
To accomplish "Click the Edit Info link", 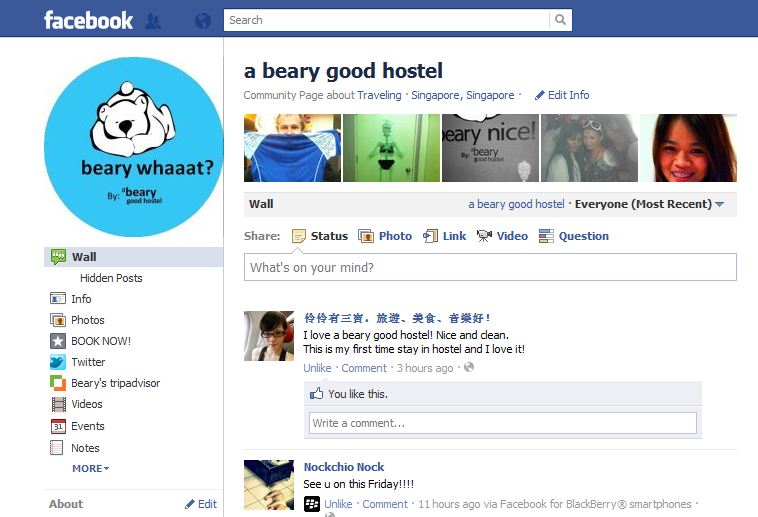I will [x=562, y=95].
